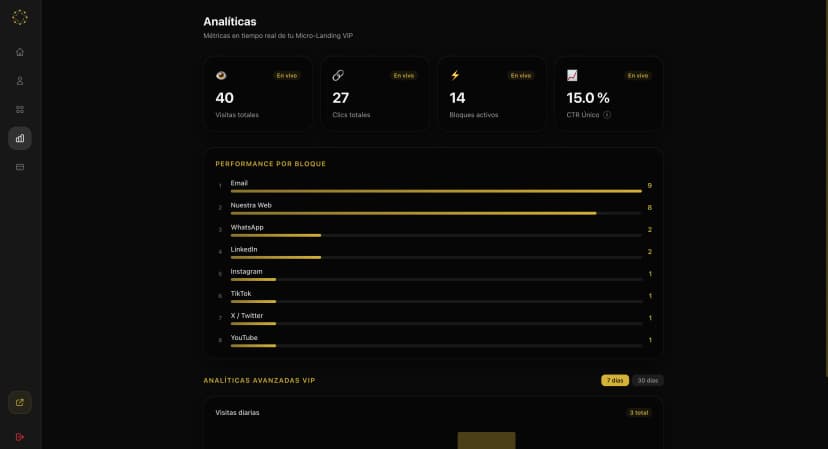828x449 pixels.
Task: Click the '14' active blocks value
Action: [x=457, y=98]
